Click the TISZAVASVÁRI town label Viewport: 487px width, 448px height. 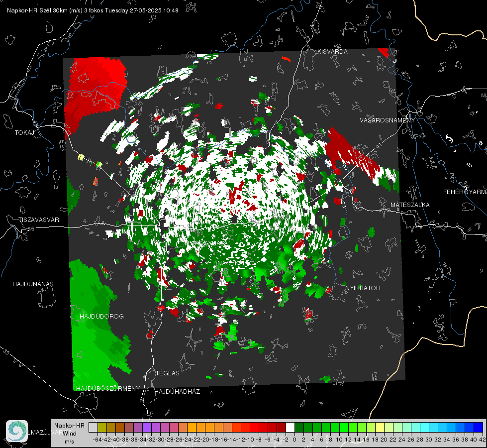click(x=39, y=220)
